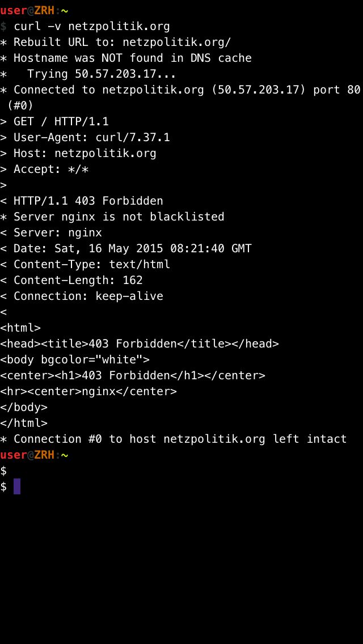The height and width of the screenshot is (644, 363).
Task: Click the Content-Type: text/html header
Action: tap(91, 265)
